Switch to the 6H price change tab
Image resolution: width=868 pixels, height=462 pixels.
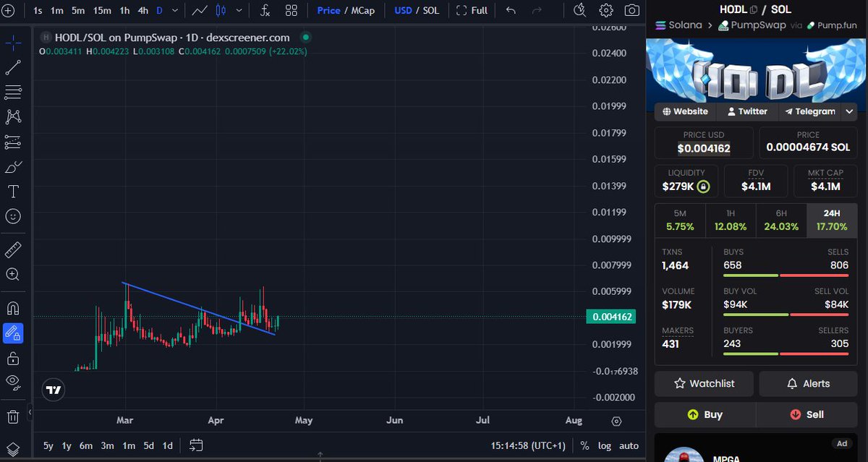[781, 219]
